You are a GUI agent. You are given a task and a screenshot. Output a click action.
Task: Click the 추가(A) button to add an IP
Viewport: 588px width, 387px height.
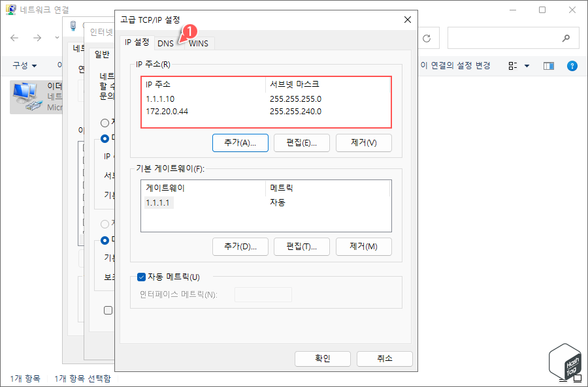click(x=240, y=142)
